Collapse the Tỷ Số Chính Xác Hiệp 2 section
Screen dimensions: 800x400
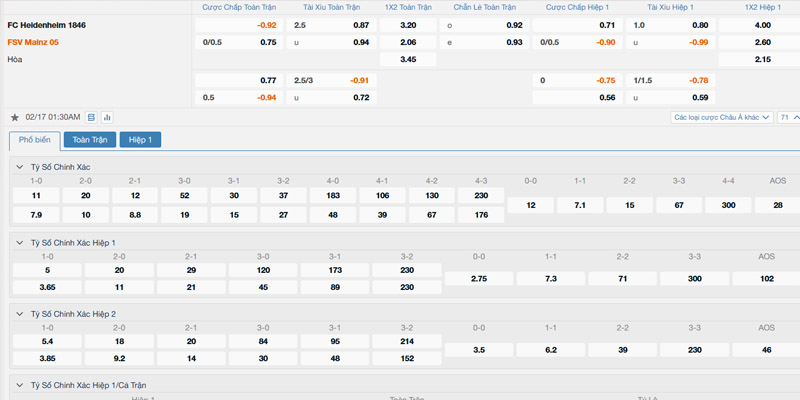[x=20, y=314]
